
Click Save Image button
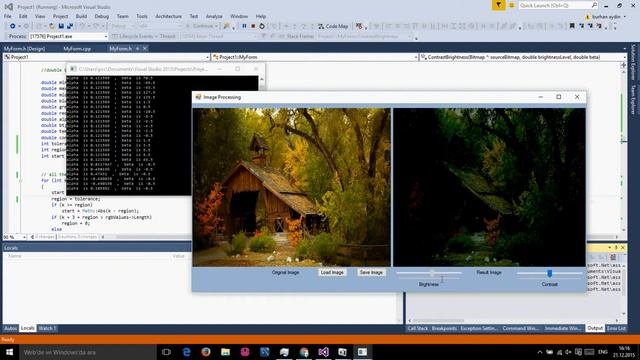click(371, 272)
